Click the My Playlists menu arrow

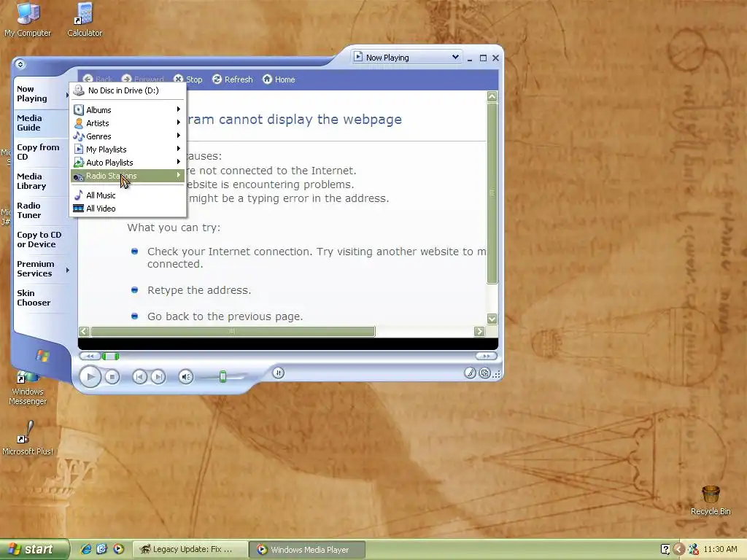[178, 149]
